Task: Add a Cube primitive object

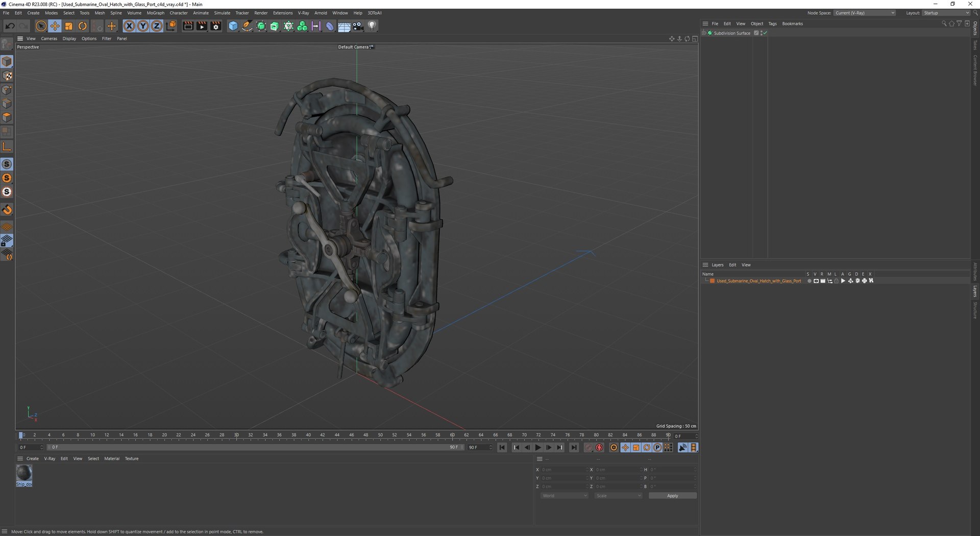Action: click(233, 26)
